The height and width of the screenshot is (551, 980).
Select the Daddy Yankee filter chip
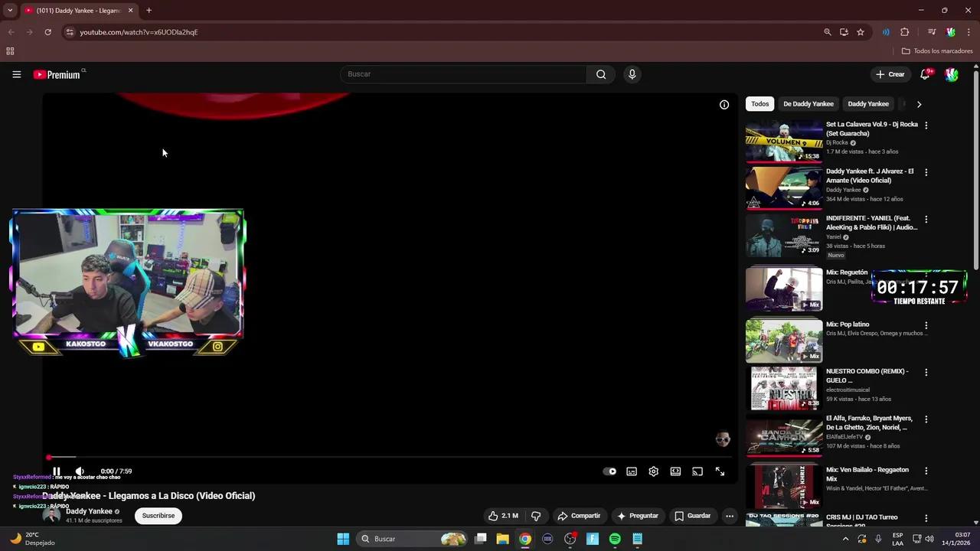pyautogui.click(x=868, y=104)
